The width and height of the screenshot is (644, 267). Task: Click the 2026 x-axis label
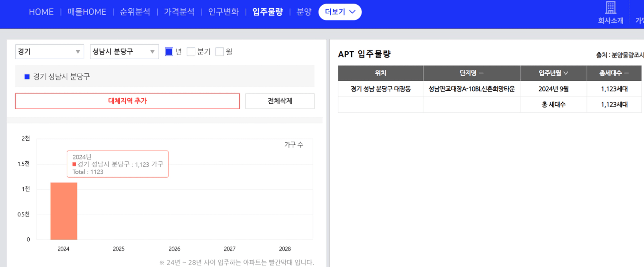coord(174,249)
